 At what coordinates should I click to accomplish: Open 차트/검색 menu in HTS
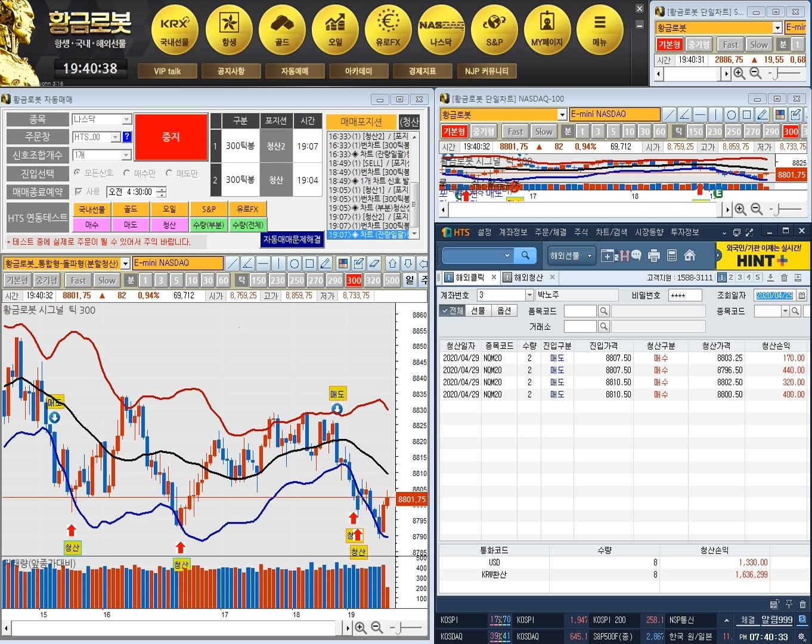tap(611, 232)
